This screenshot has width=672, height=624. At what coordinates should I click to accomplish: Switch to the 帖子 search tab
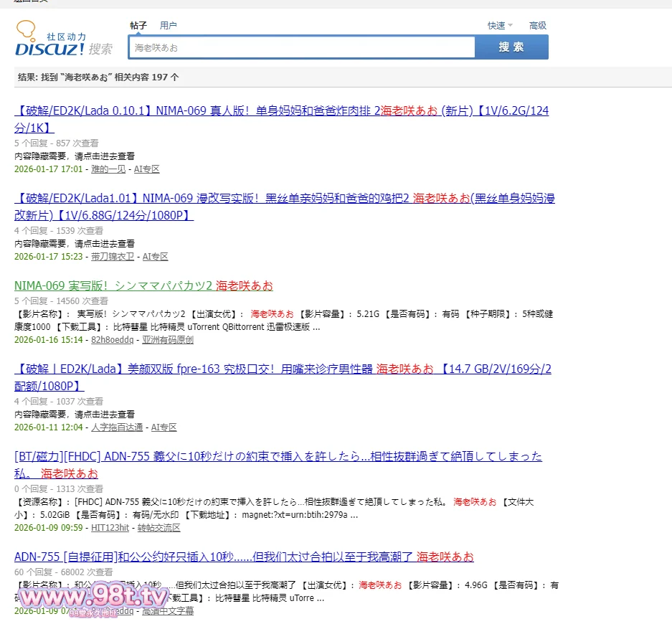pos(138,25)
